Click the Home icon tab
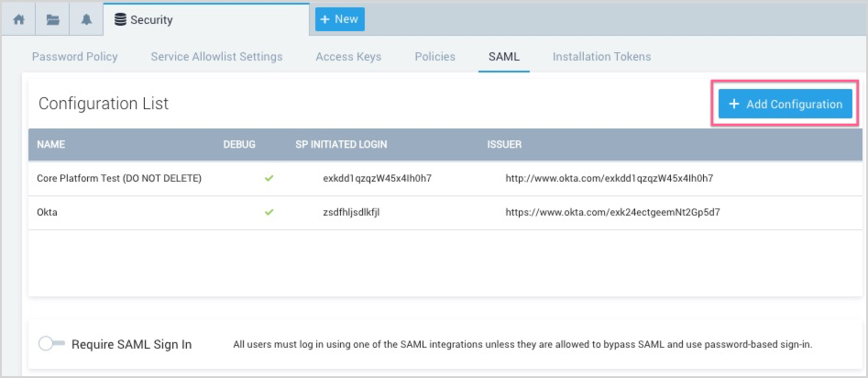 click(18, 19)
